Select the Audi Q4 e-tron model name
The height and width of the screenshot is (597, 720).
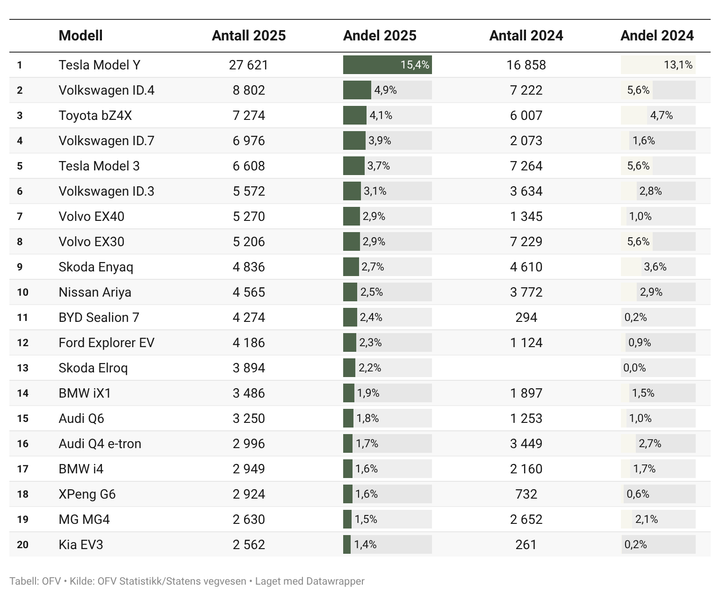pyautogui.click(x=100, y=444)
